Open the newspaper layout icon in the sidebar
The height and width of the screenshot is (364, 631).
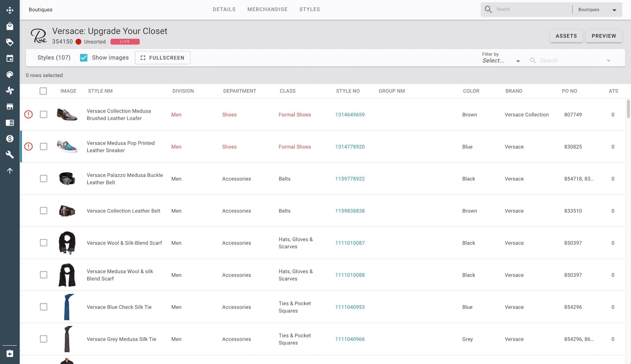[x=10, y=122]
